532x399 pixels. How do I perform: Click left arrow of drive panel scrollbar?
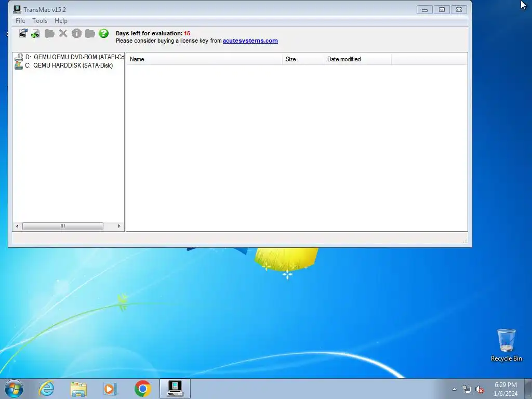point(17,226)
